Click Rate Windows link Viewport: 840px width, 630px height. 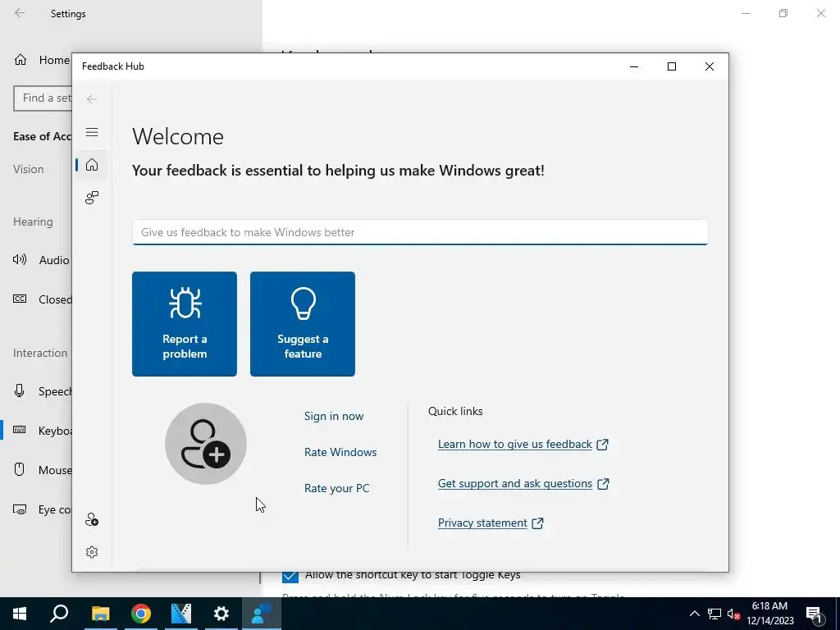pyautogui.click(x=340, y=452)
